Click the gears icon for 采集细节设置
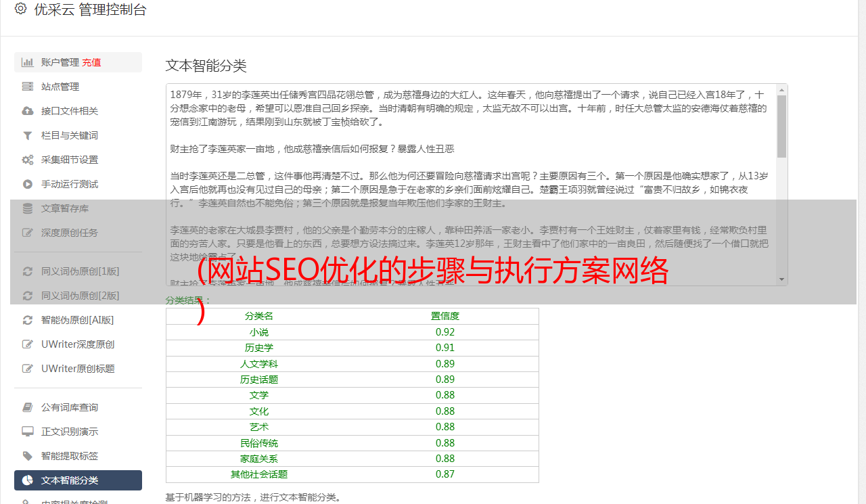The width and height of the screenshot is (866, 504). click(28, 160)
